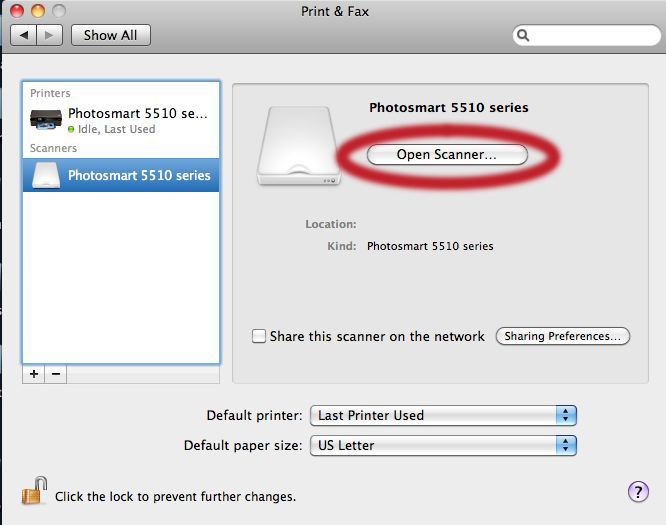The width and height of the screenshot is (666, 525).
Task: Open the Default printer dropdown
Action: click(443, 415)
